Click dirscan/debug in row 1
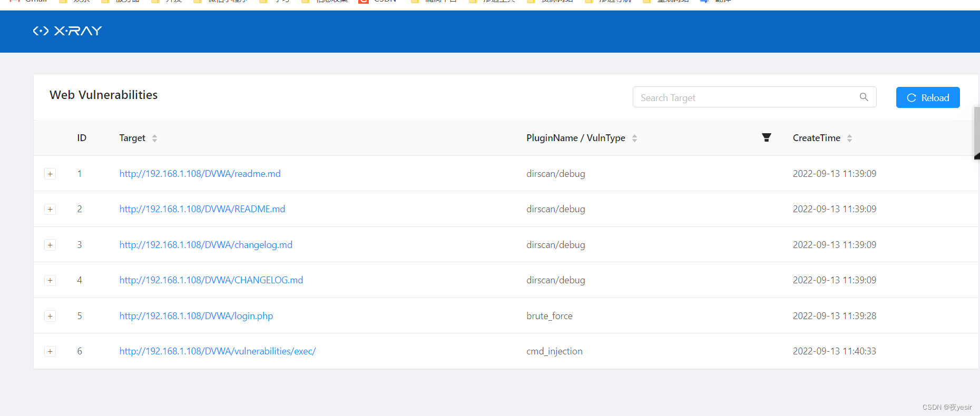The height and width of the screenshot is (416, 980). (x=556, y=174)
